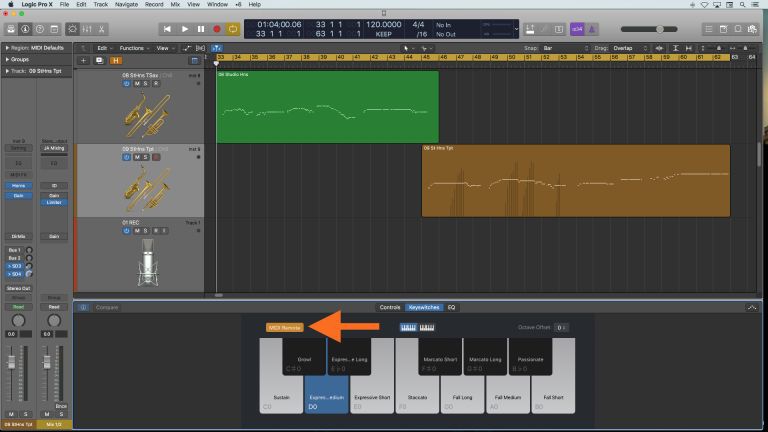Screen dimensions: 768x432
Task: Switch to the Keyswitches tab
Action: point(424,307)
